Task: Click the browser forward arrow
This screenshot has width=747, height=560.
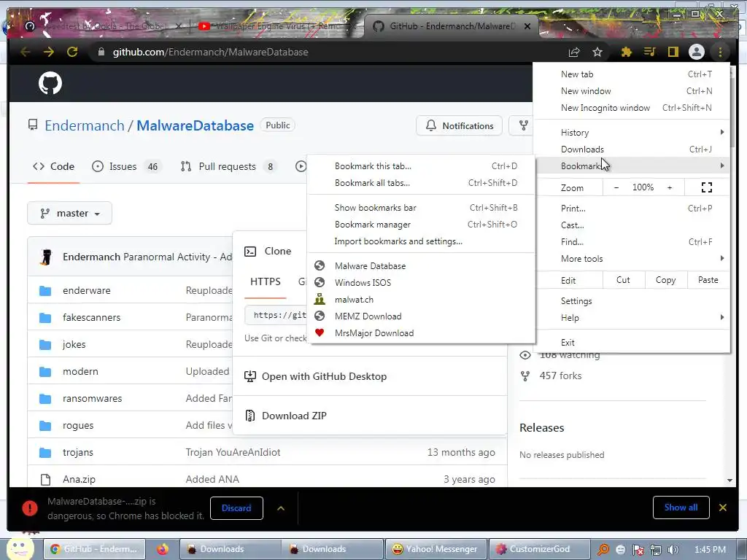Action: (x=49, y=52)
